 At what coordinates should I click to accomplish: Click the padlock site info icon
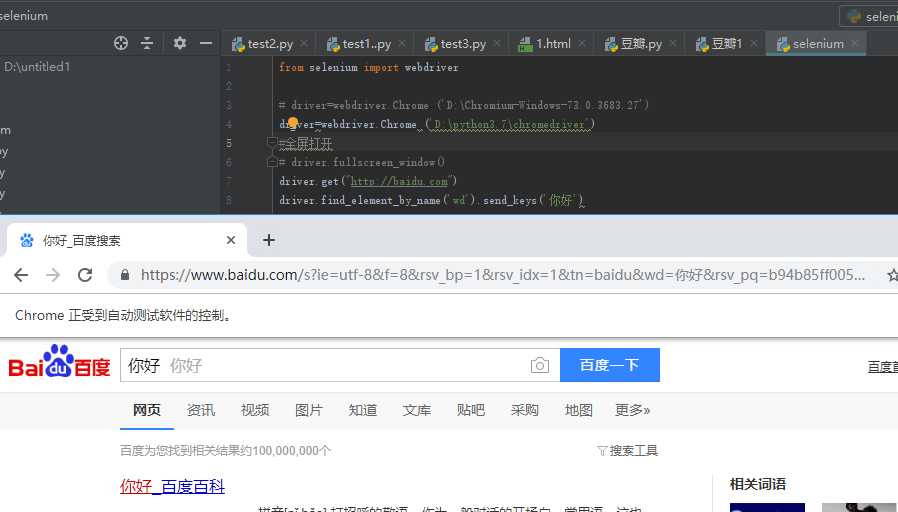click(x=125, y=275)
